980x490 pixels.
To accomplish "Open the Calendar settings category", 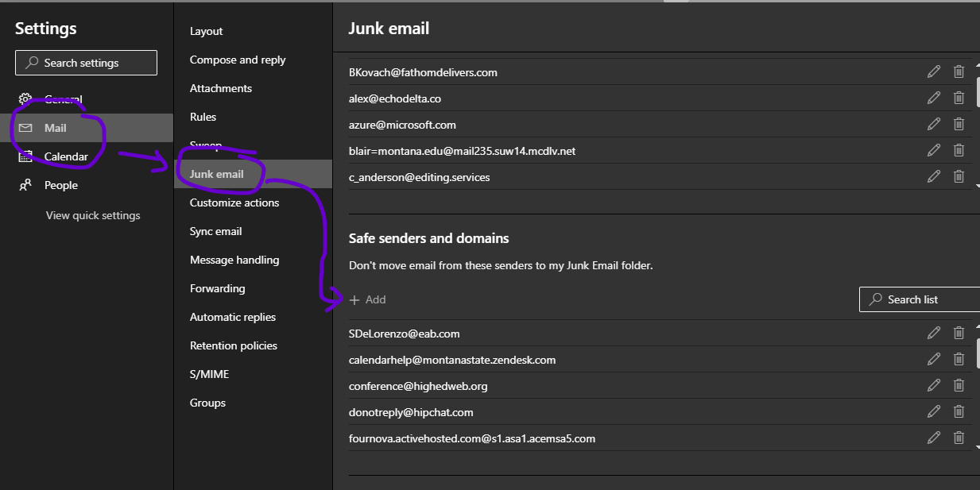I will pos(65,156).
